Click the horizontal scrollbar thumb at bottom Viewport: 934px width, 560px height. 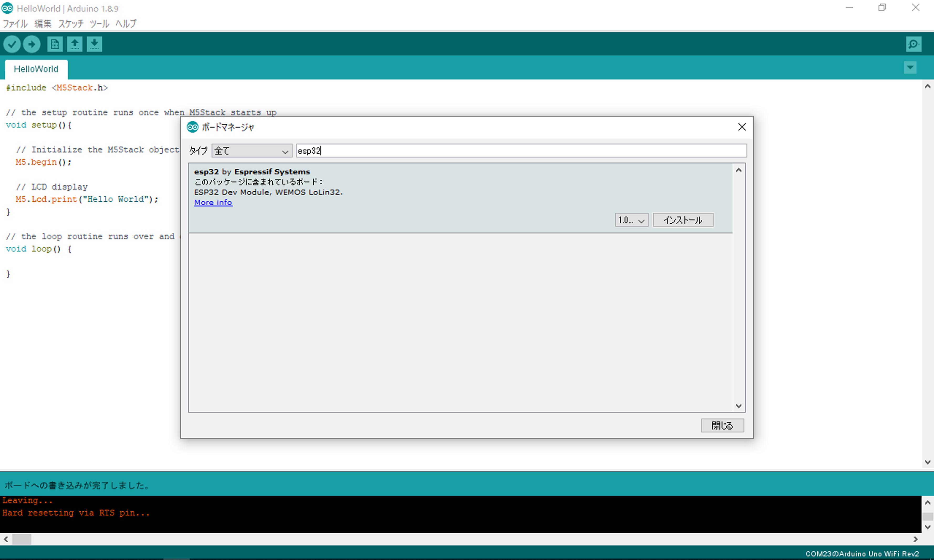pyautogui.click(x=22, y=539)
